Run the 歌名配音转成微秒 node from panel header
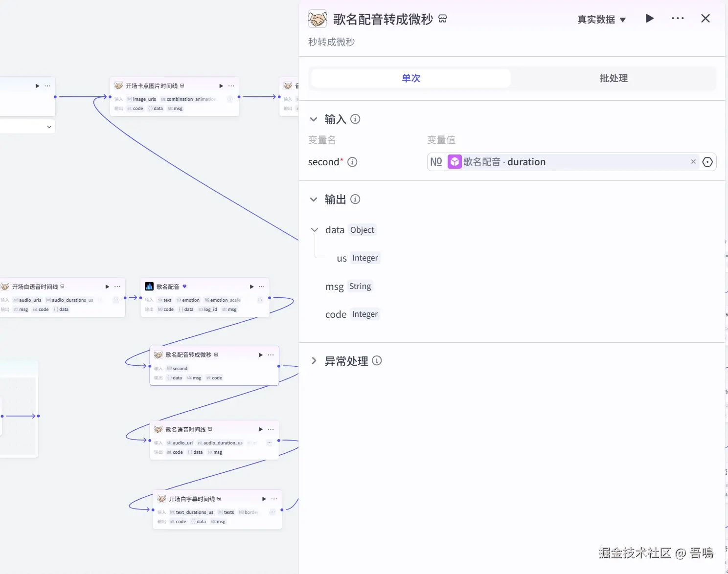 649,19
